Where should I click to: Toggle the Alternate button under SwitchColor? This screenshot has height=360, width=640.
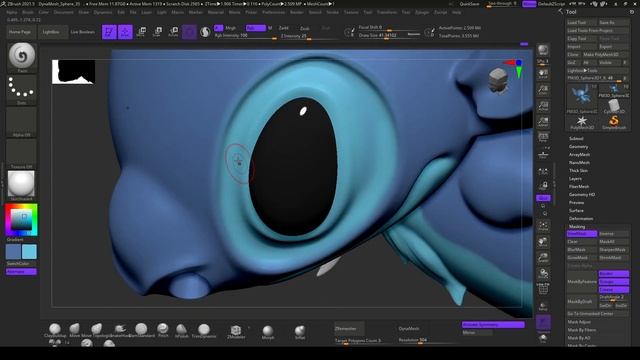21,272
